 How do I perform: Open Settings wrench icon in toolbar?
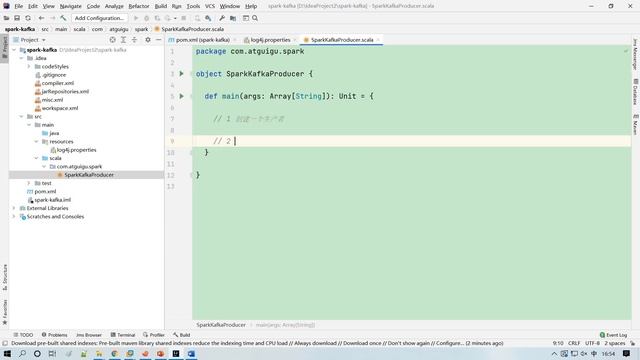tap(222, 18)
